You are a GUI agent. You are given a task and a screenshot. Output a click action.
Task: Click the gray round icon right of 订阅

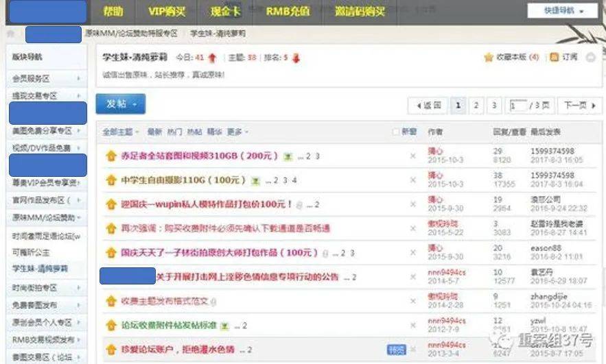coord(590,58)
